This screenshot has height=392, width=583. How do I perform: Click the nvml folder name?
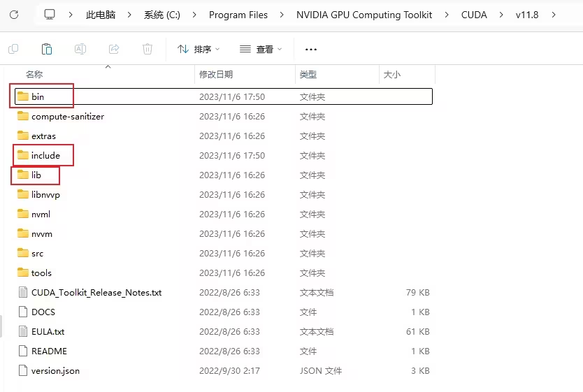point(41,215)
